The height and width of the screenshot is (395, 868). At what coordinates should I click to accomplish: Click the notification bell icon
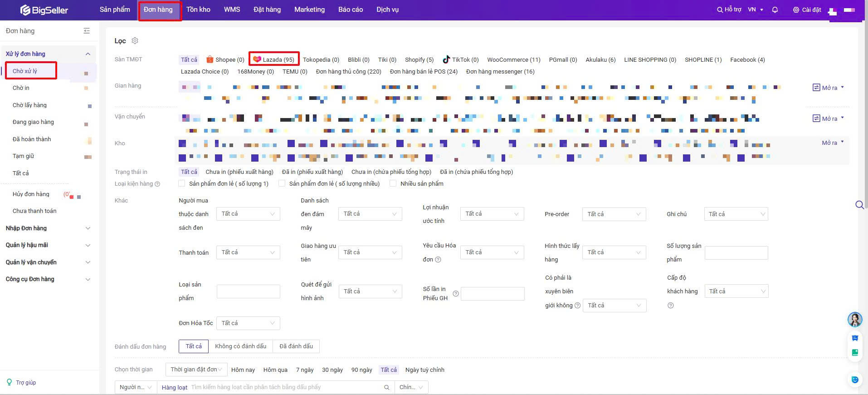775,10
